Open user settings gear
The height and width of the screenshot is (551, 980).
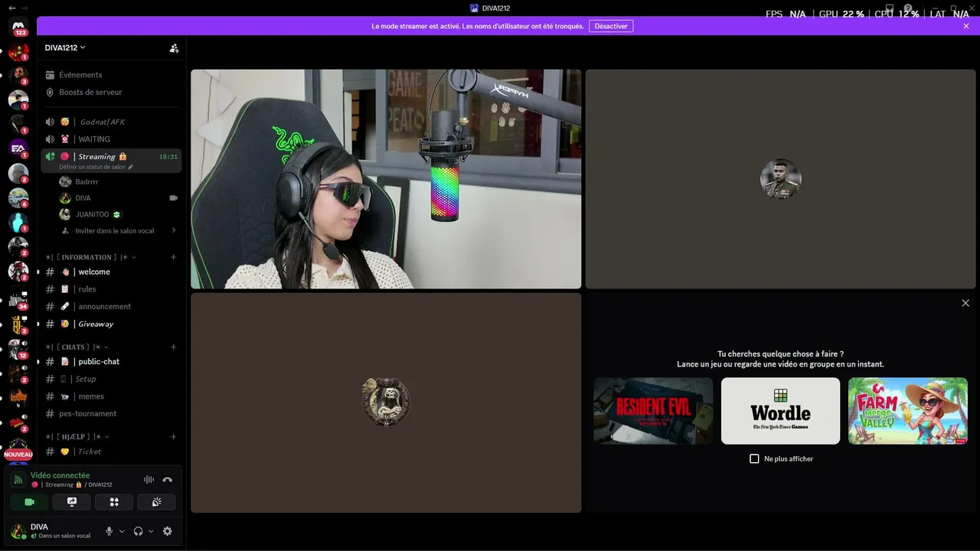[x=168, y=531]
